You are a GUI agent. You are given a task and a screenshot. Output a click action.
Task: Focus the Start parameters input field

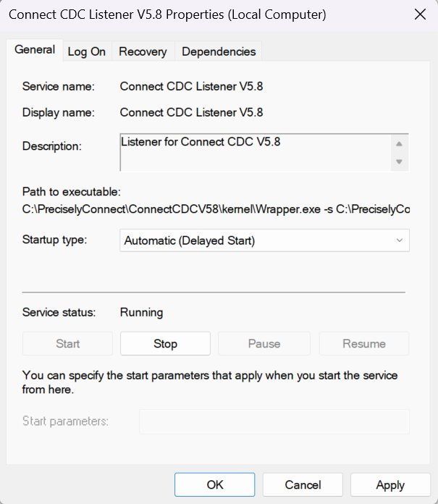274,421
